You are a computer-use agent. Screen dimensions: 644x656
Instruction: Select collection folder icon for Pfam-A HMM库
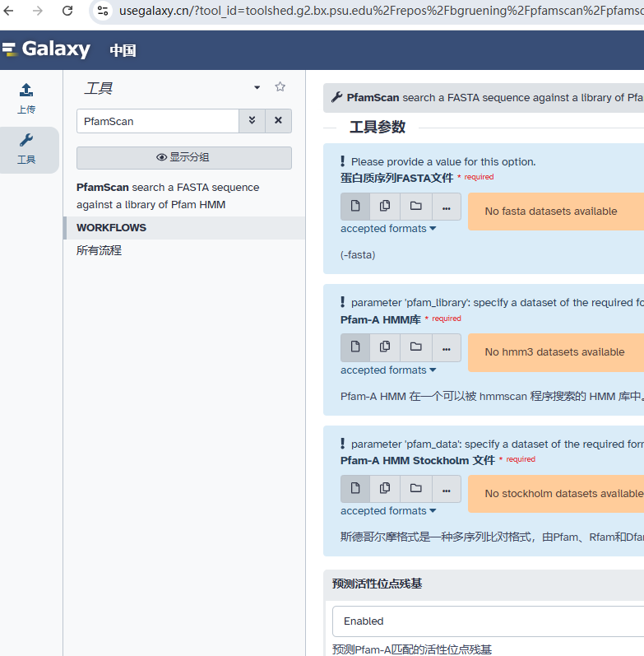(415, 347)
